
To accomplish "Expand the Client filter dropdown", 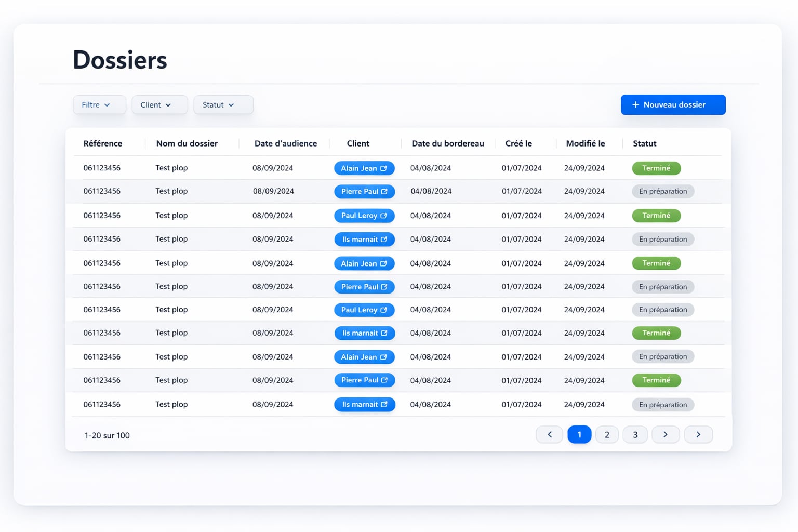I will coord(159,104).
